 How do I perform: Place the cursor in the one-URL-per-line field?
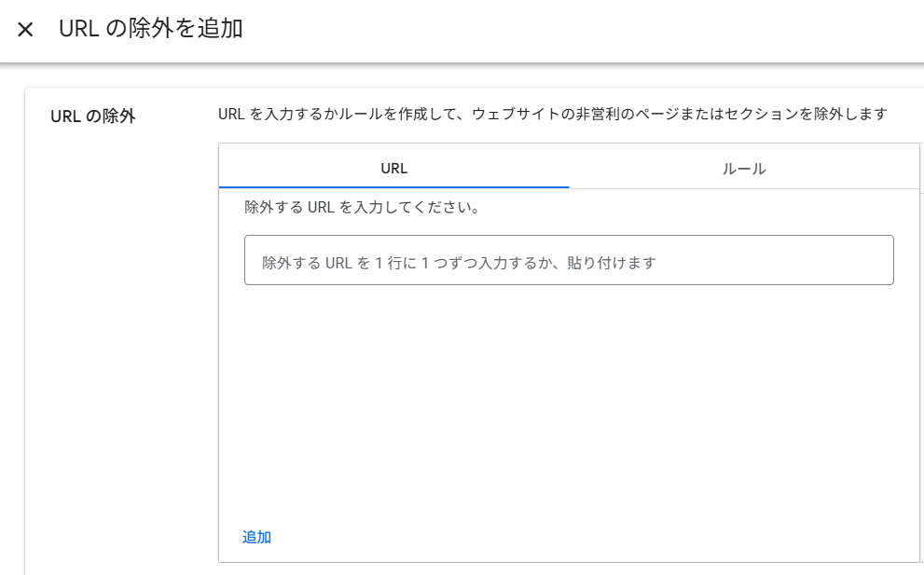point(569,260)
